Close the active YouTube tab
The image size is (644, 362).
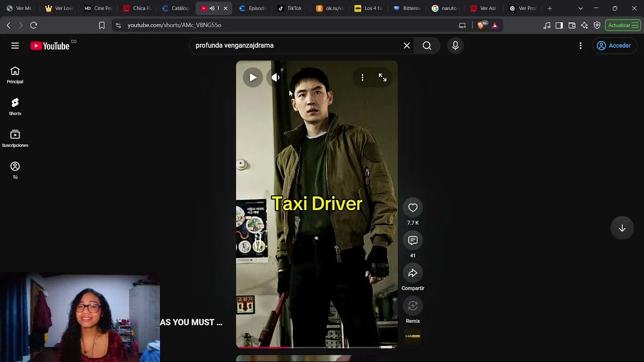click(225, 9)
